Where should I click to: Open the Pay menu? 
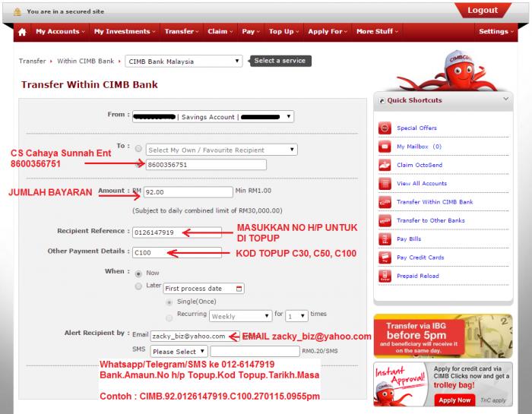pos(251,32)
